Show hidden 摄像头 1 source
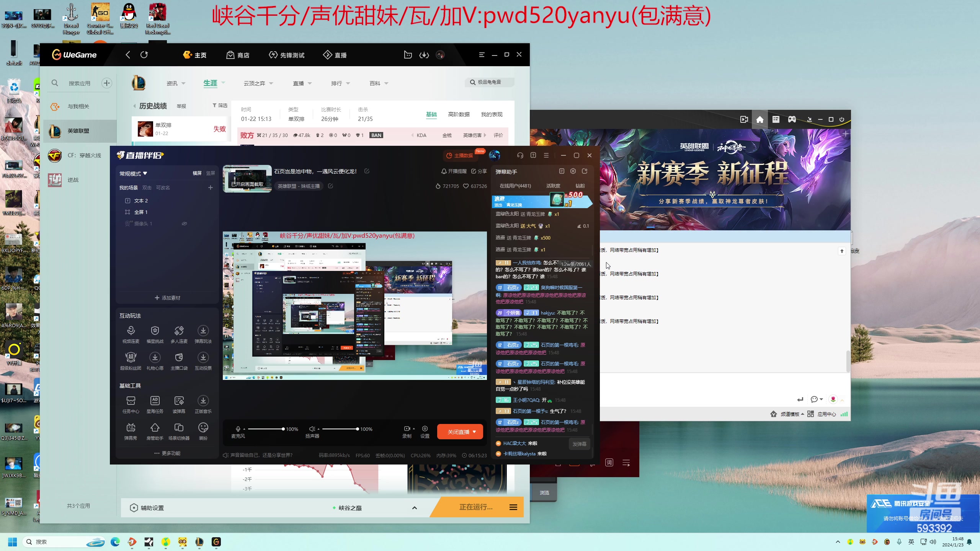The image size is (980, 551). click(x=184, y=223)
